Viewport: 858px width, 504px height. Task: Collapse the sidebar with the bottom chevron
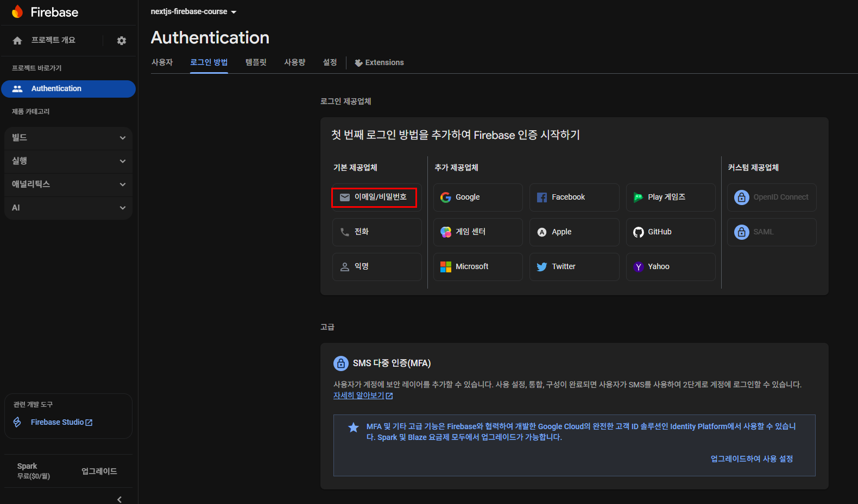(x=119, y=499)
